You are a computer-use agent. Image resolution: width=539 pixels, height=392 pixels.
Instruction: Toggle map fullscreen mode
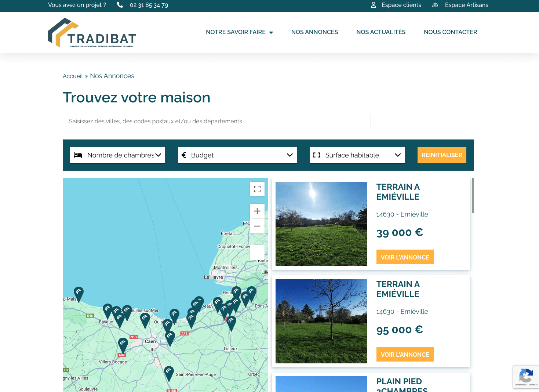pyautogui.click(x=257, y=189)
